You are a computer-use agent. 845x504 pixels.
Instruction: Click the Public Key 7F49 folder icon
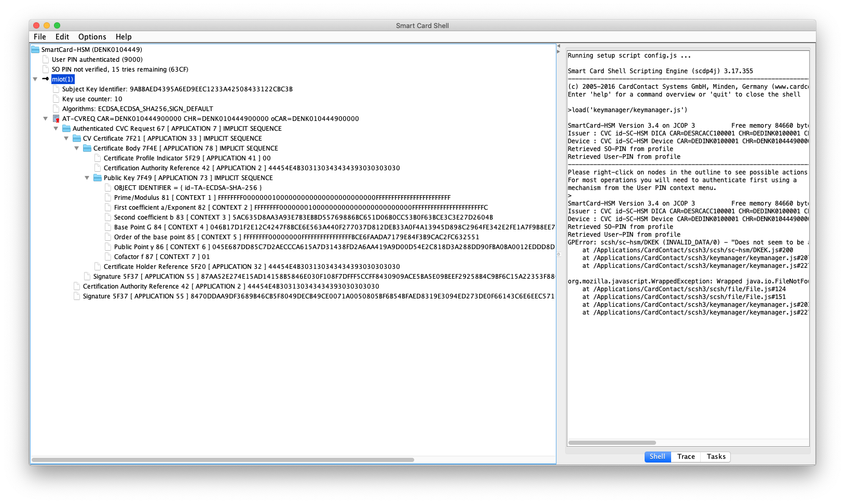(x=98, y=178)
